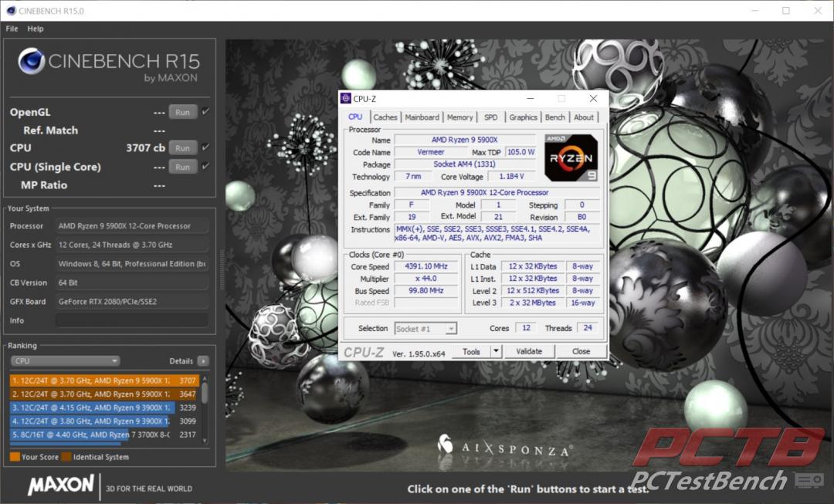Image resolution: width=834 pixels, height=504 pixels.
Task: Open the Help menu in Cinebench
Action: 36,29
